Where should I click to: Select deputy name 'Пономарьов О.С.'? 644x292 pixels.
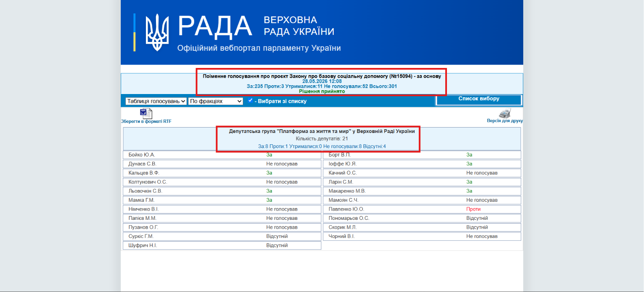[349, 218]
